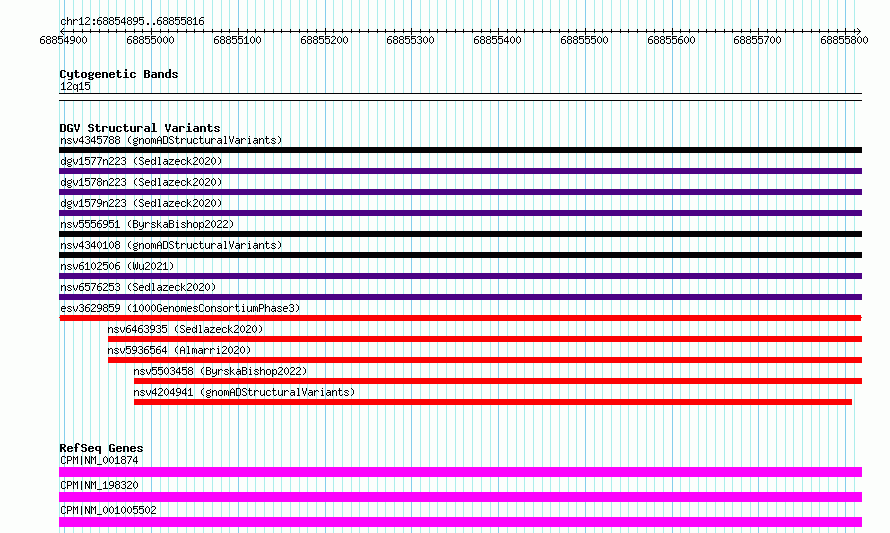Open variant nsv4345788 (gnomADStructuralVariants)
The width and height of the screenshot is (890, 533).
pyautogui.click(x=171, y=140)
